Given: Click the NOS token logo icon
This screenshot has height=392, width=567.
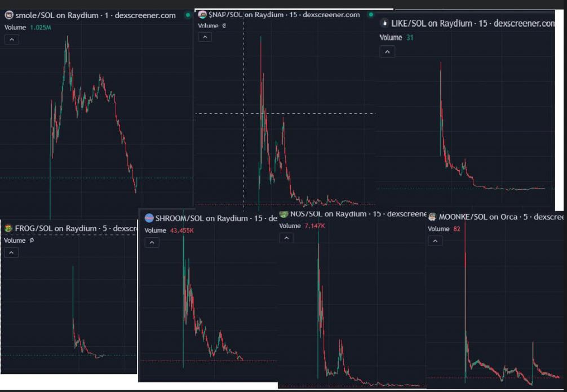Looking at the screenshot, I should click(x=284, y=214).
